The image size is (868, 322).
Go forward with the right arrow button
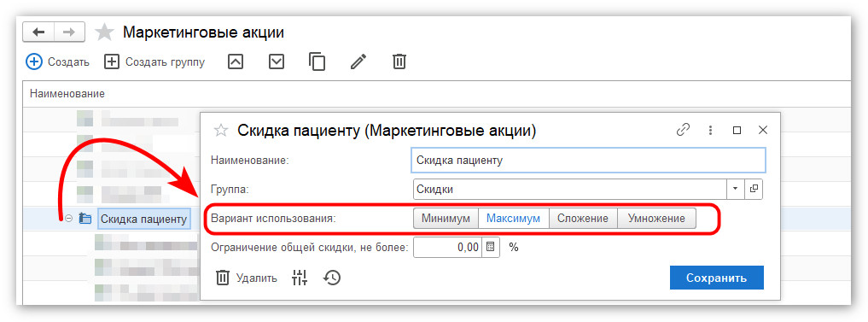[x=69, y=32]
